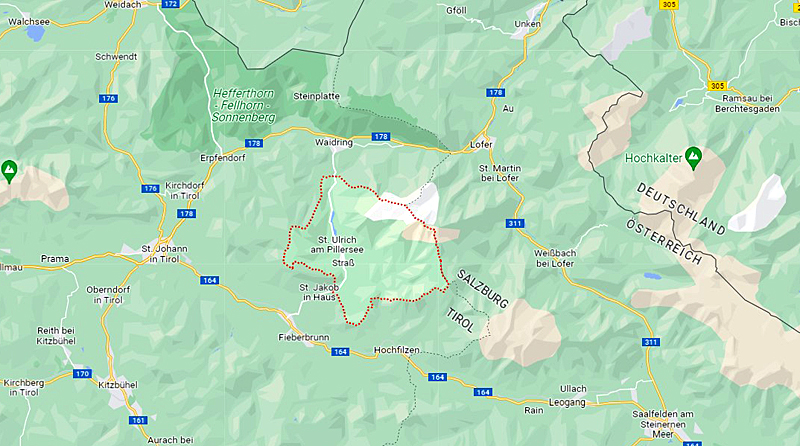Select the Fieberbrunn town label
This screenshot has height=446, width=800.
coord(304,337)
